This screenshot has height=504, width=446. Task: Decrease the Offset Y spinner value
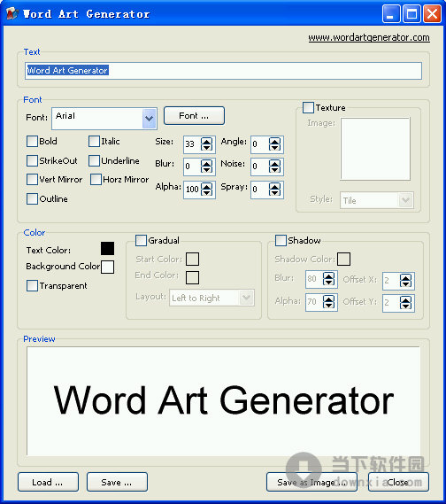tap(405, 306)
